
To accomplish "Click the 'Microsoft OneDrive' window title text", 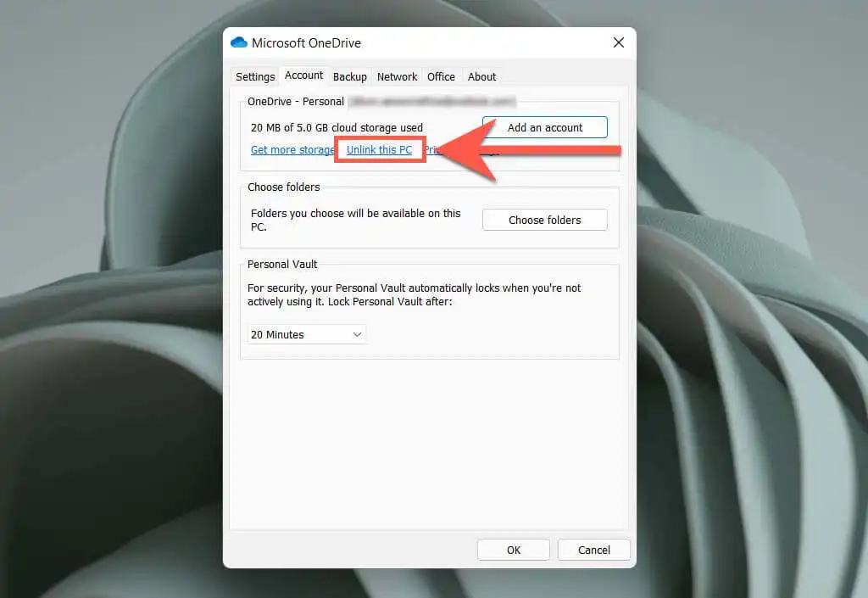I will tap(306, 42).
